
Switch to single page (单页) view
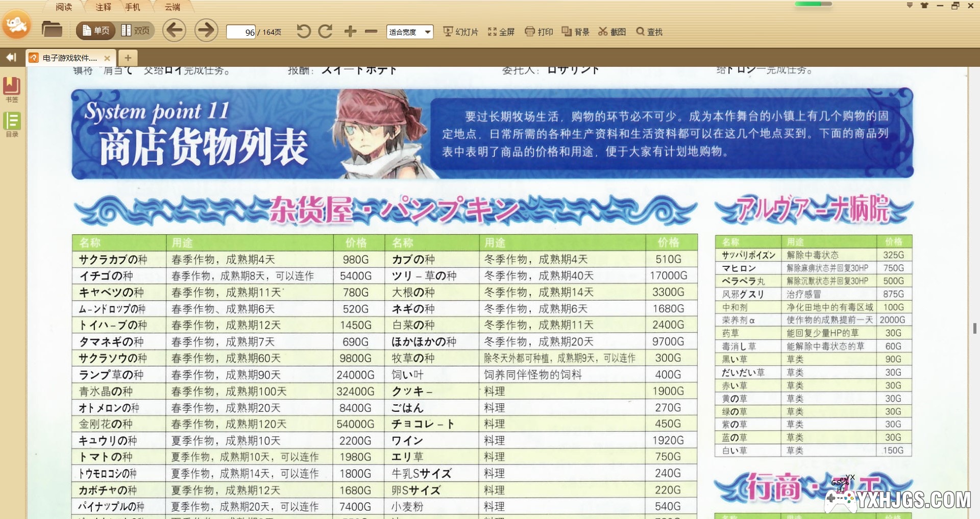click(95, 31)
